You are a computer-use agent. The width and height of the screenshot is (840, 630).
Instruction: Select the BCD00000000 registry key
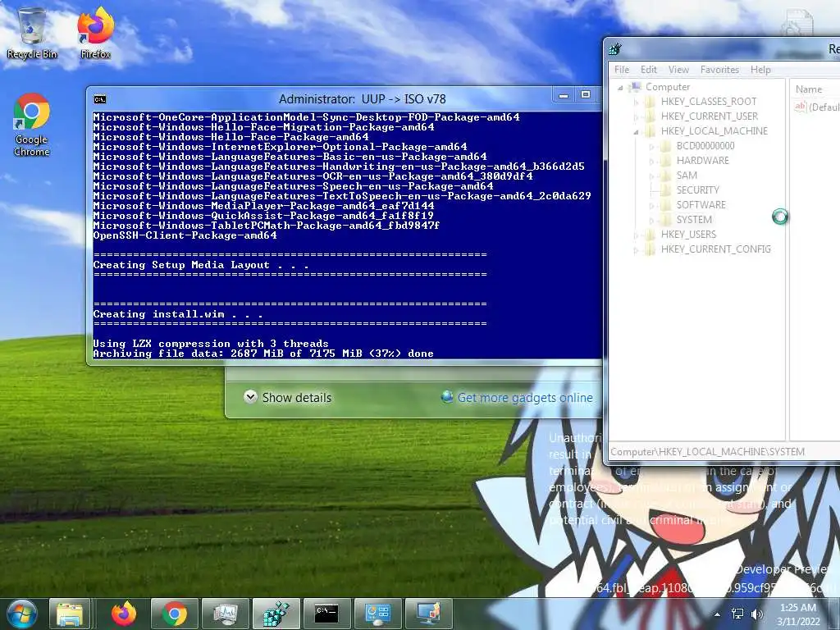705,146
